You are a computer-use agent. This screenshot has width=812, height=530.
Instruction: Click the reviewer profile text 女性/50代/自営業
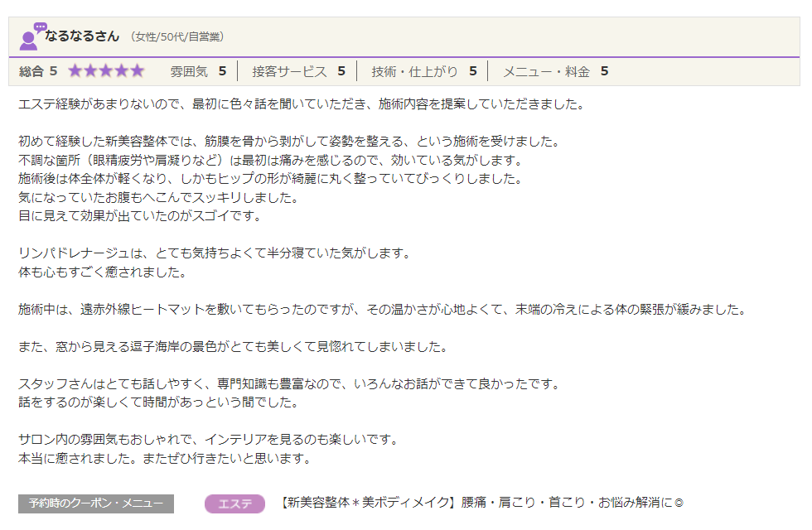176,37
